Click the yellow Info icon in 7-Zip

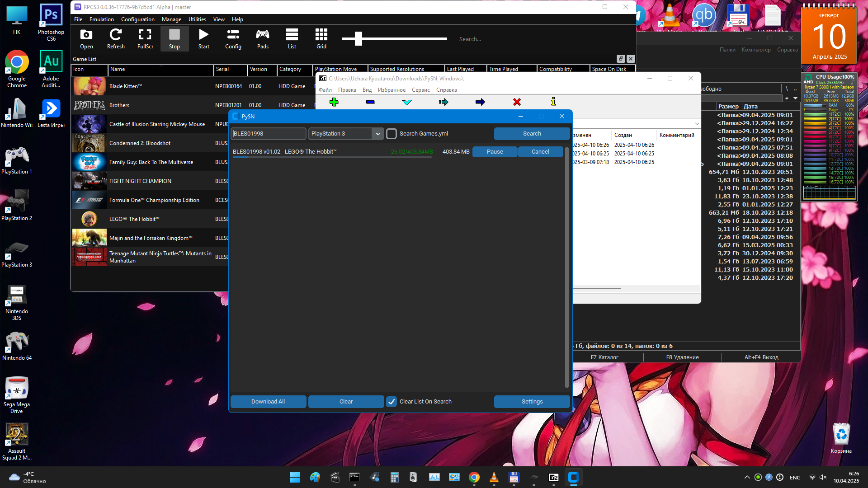553,102
